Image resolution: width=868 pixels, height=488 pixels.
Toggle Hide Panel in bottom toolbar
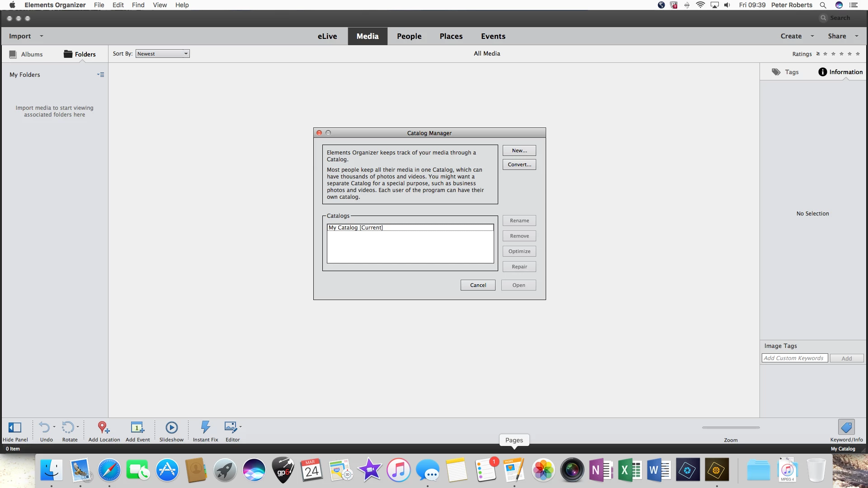pyautogui.click(x=15, y=427)
